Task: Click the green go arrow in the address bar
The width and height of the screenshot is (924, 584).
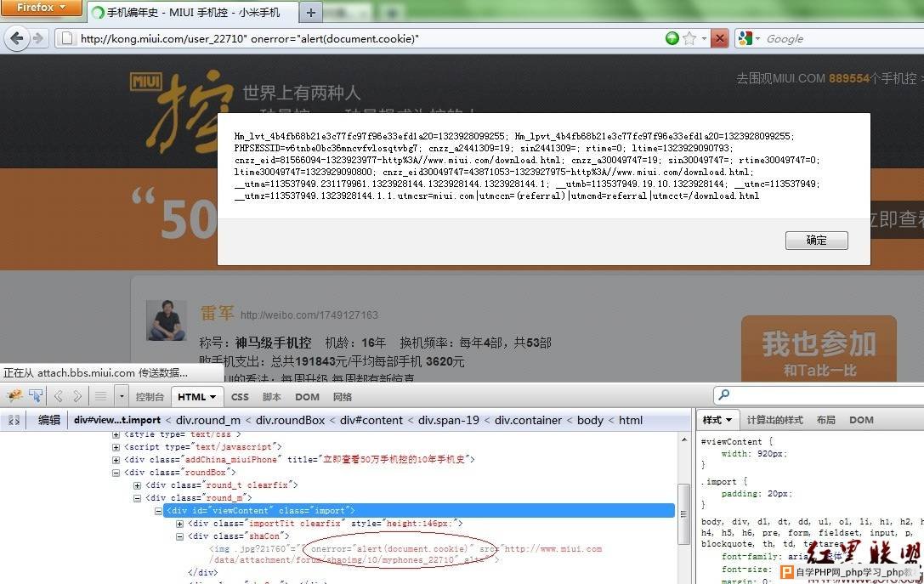Action: click(672, 38)
